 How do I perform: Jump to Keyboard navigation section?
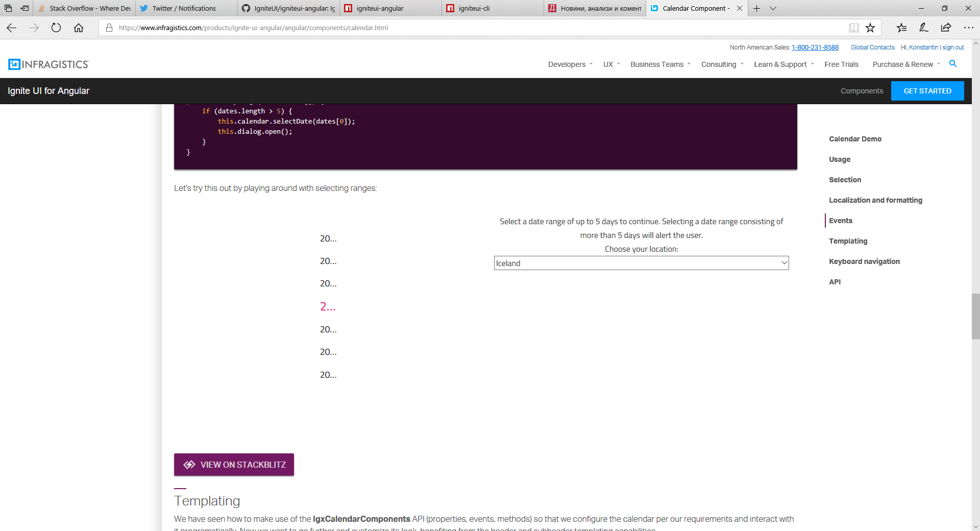864,261
